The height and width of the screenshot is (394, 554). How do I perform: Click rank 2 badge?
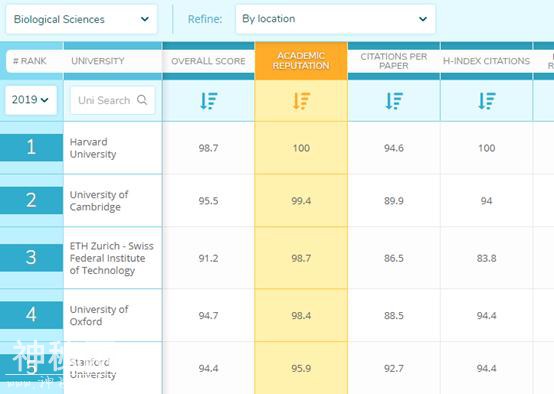point(31,200)
